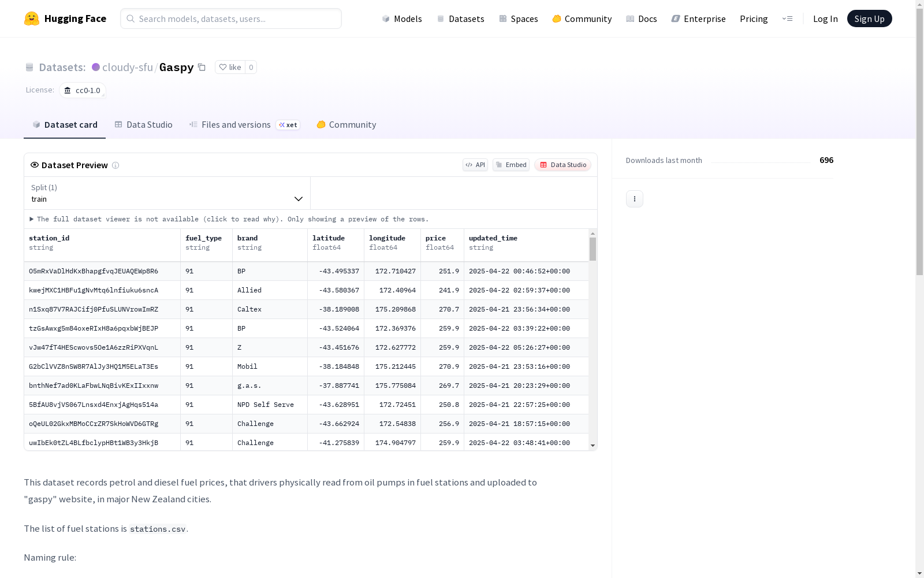Open the Data Studio tab
Screen dimensions: 924x578
click(143, 125)
